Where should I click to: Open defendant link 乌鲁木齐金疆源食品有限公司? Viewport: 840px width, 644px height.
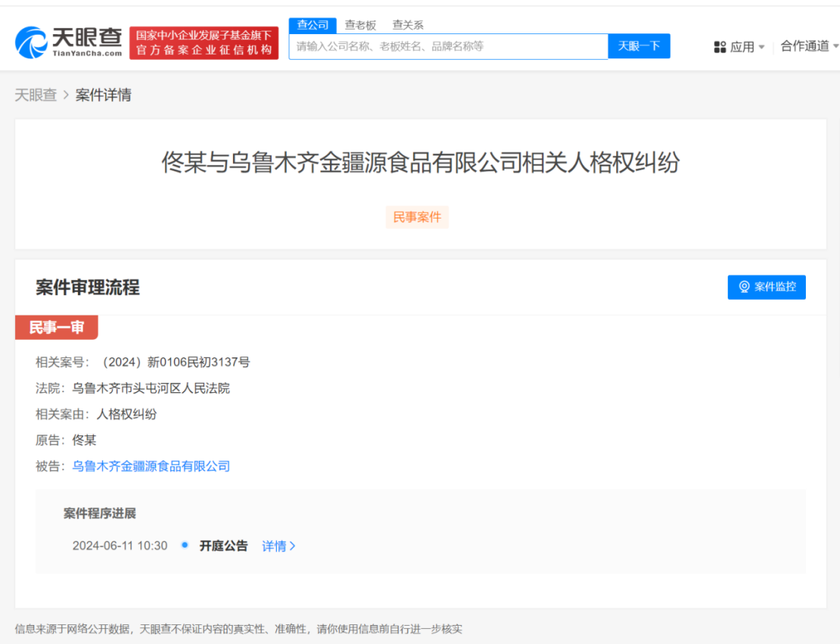click(152, 466)
